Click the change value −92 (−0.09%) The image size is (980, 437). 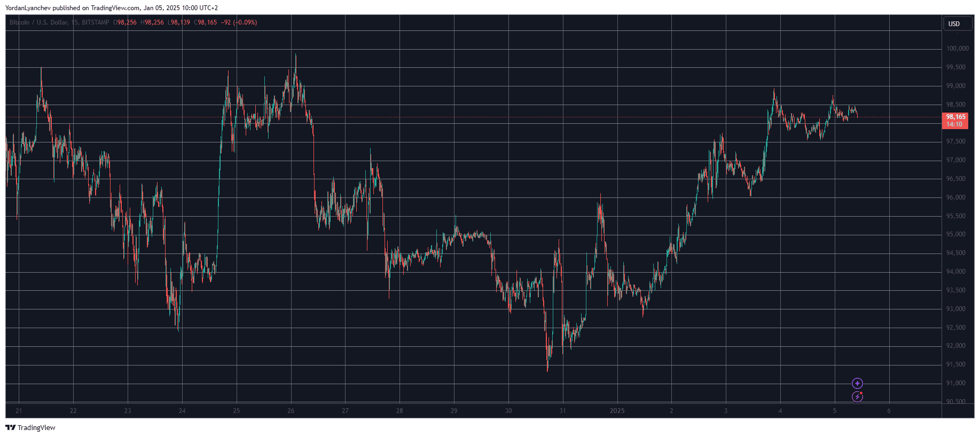pyautogui.click(x=239, y=22)
